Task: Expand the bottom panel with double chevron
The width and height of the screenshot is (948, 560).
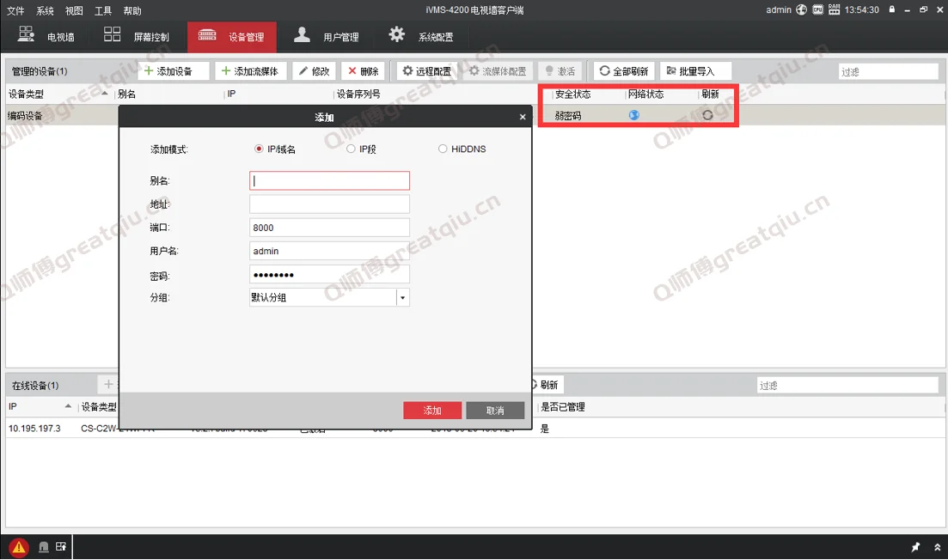Action: tap(937, 547)
